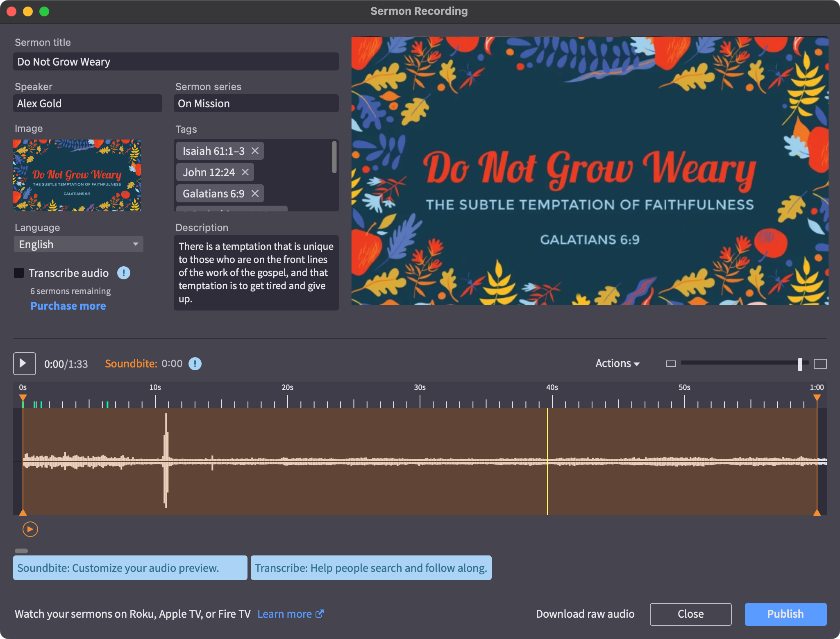Open Learn more external link
Screen dimensions: 840x639
coord(291,614)
